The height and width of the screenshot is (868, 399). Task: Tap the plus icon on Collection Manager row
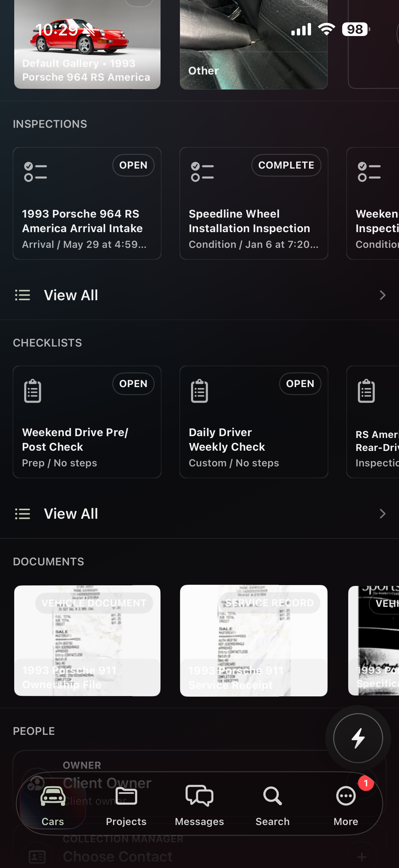point(362,856)
